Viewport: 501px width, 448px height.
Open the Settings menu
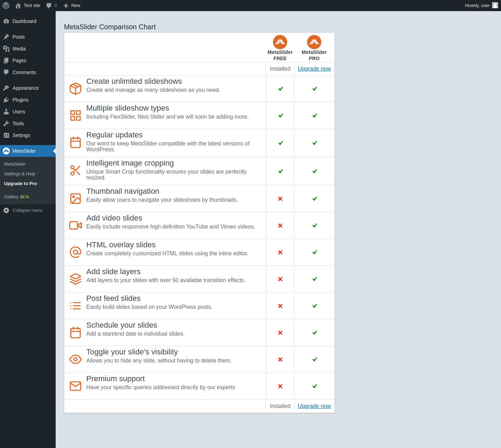coord(28,135)
